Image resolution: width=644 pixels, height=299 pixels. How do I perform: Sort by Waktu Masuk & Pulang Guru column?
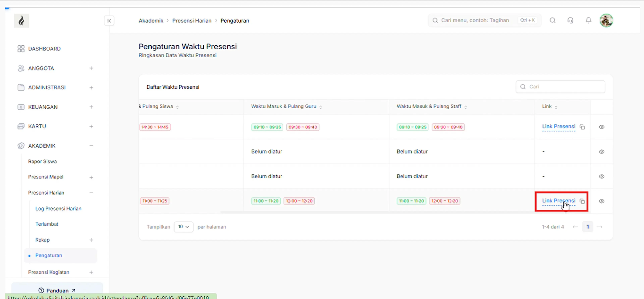(320, 107)
